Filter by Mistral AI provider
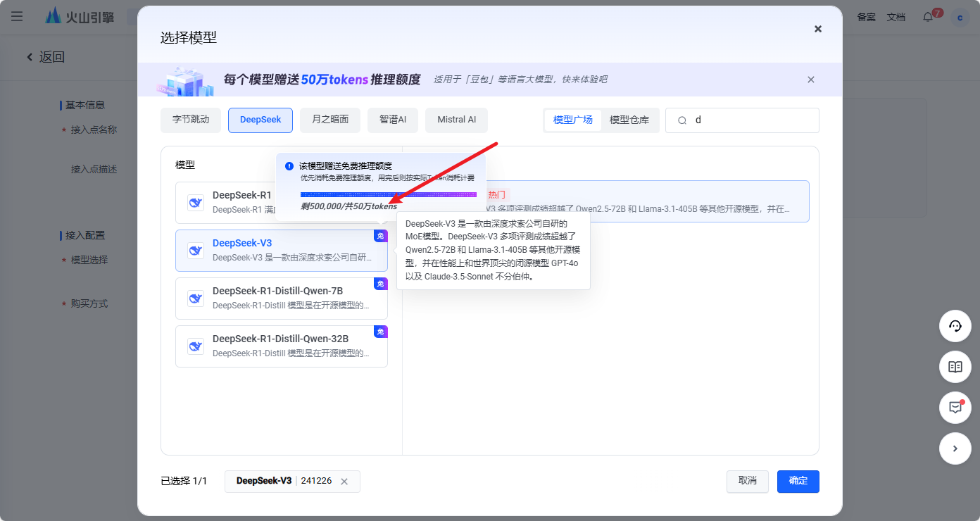The image size is (980, 521). (x=456, y=120)
